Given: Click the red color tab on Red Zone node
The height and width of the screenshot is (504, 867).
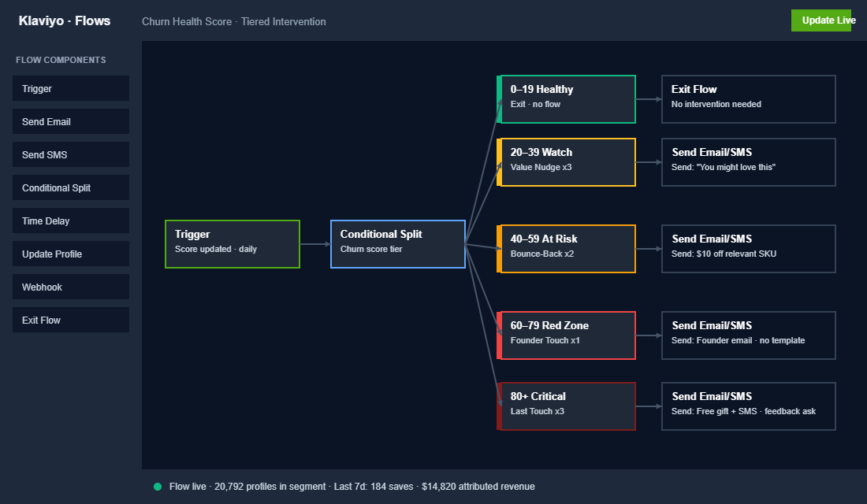Looking at the screenshot, I should [x=499, y=335].
